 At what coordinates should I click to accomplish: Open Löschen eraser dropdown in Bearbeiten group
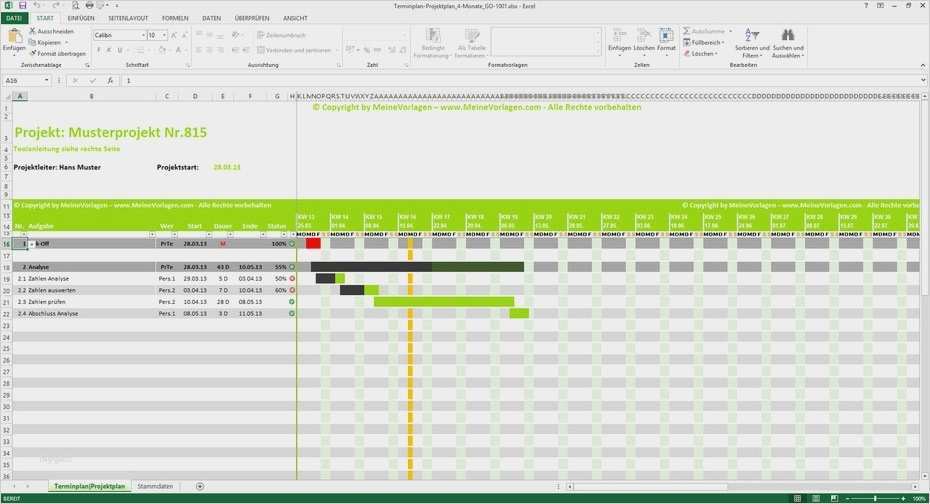point(700,53)
